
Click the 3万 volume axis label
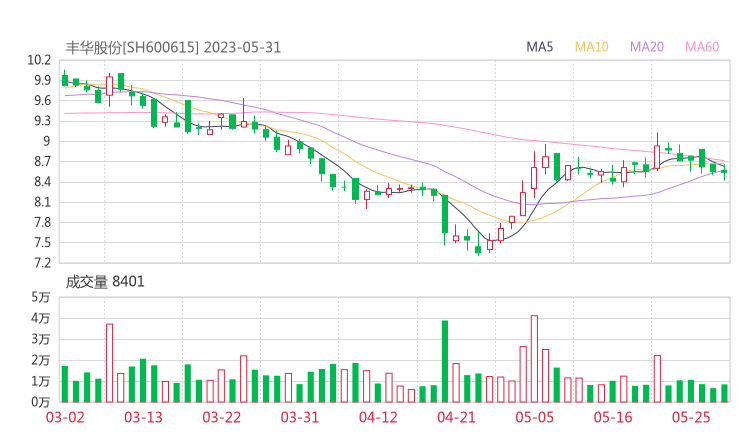[x=41, y=339]
